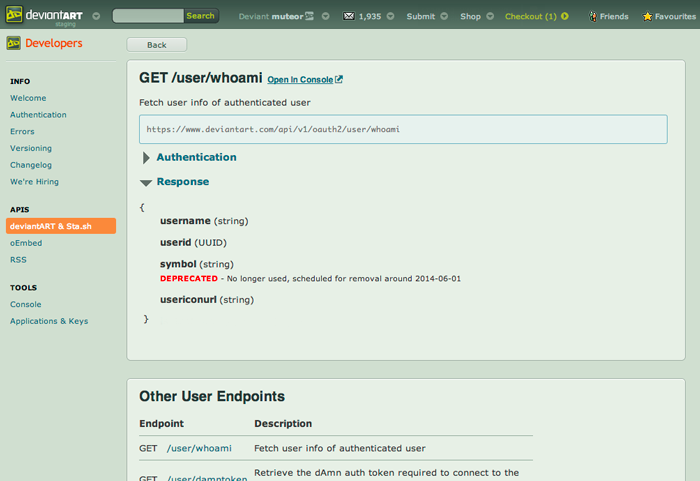The image size is (700, 481).
Task: Click the usericonurl (string) field text
Action: (207, 300)
